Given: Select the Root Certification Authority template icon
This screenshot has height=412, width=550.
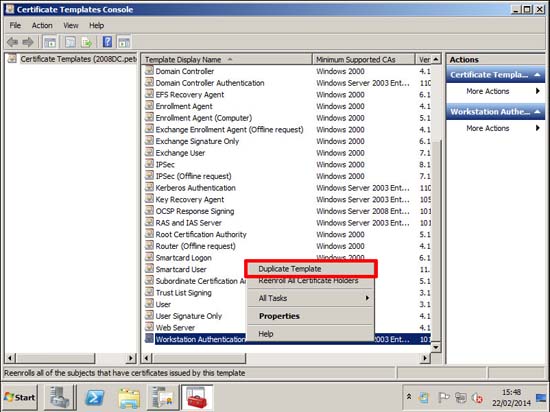Looking at the screenshot, I should (x=149, y=234).
